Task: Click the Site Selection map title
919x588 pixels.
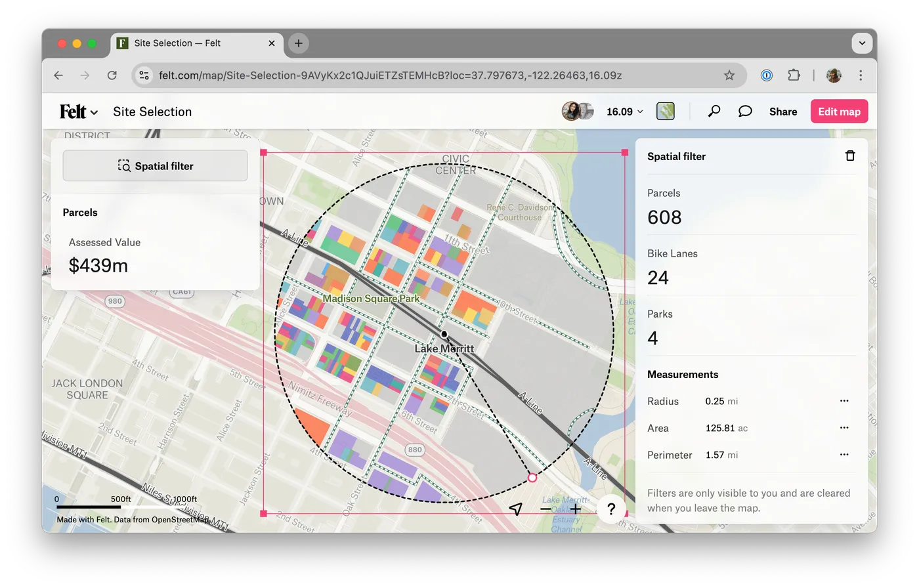Action: (x=152, y=112)
